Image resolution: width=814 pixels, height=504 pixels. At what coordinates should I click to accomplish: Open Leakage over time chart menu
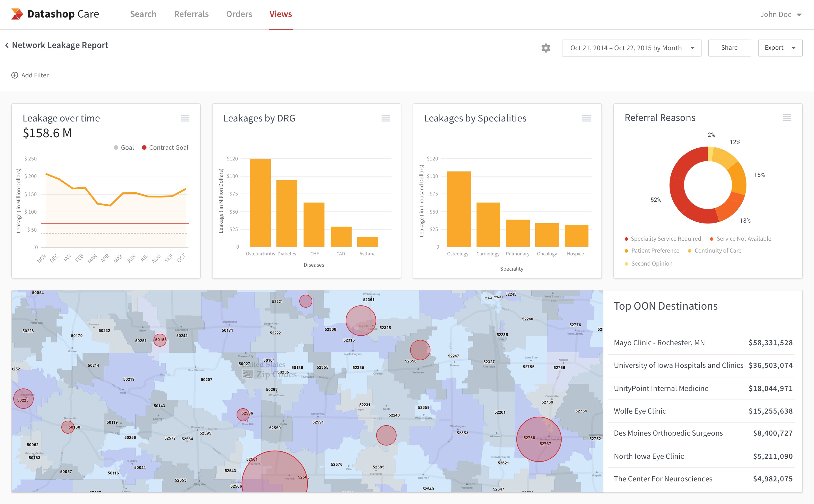coord(185,118)
